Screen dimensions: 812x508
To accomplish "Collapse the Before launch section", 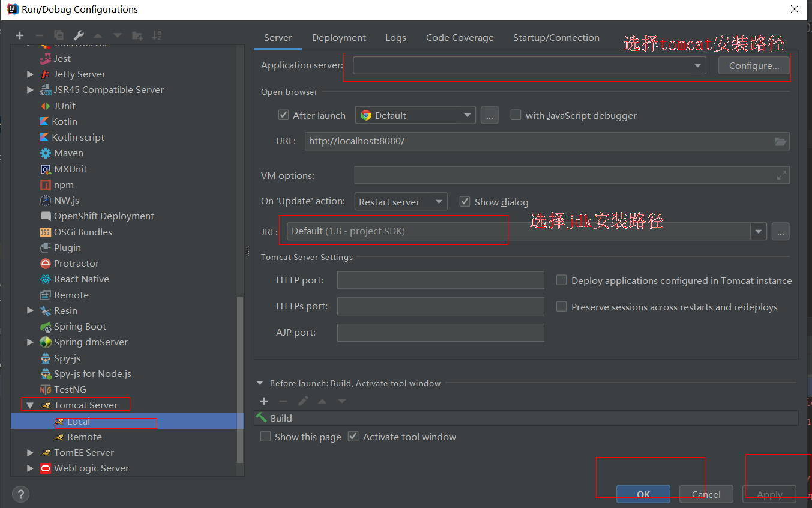I will point(260,383).
